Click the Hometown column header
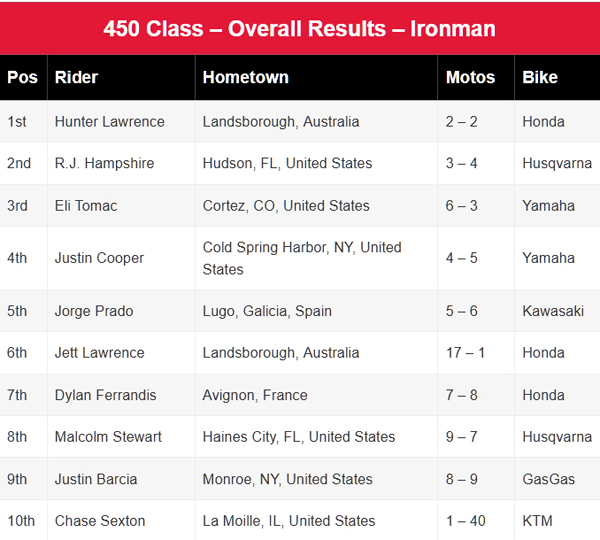 coord(245,77)
